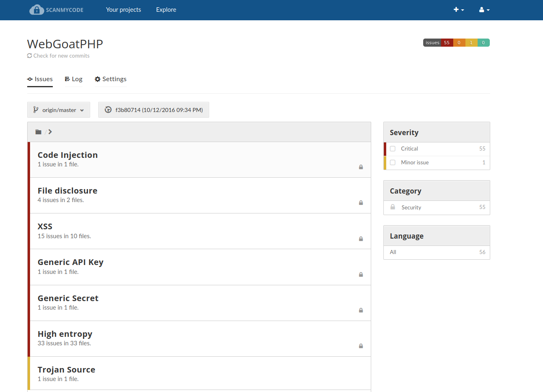Filter by the Security category
Screen dimensions: 543x392
click(411, 207)
